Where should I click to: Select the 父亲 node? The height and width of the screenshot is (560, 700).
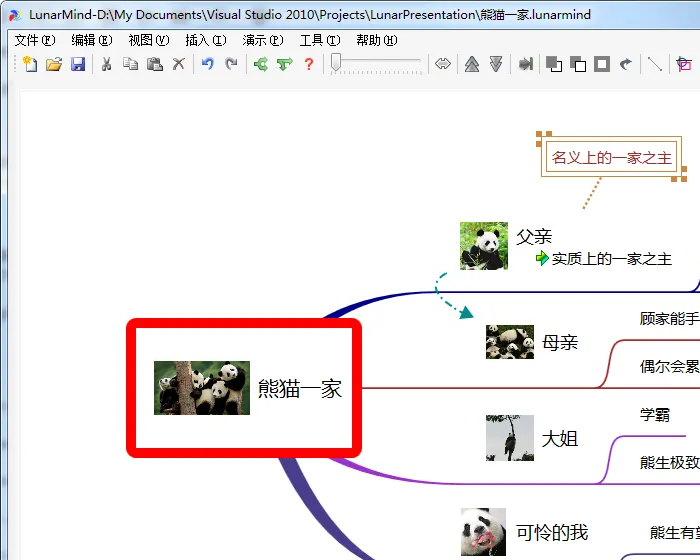[x=534, y=237]
